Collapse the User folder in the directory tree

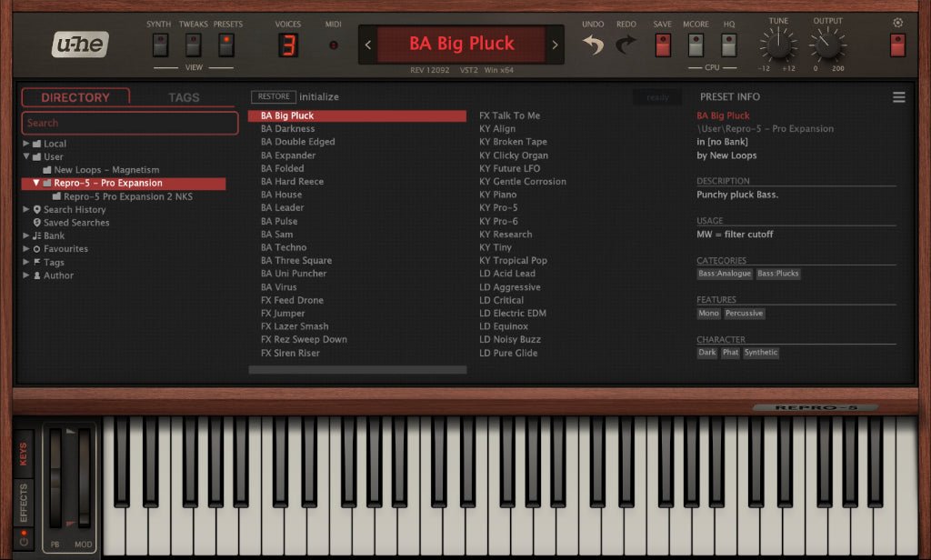tap(29, 156)
